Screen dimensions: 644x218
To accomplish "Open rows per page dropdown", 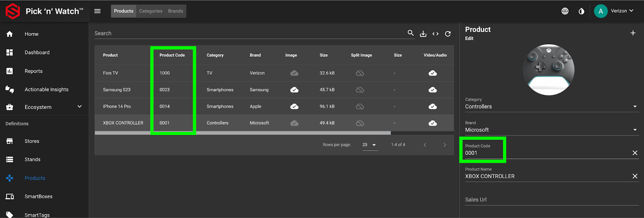I will click(x=370, y=145).
